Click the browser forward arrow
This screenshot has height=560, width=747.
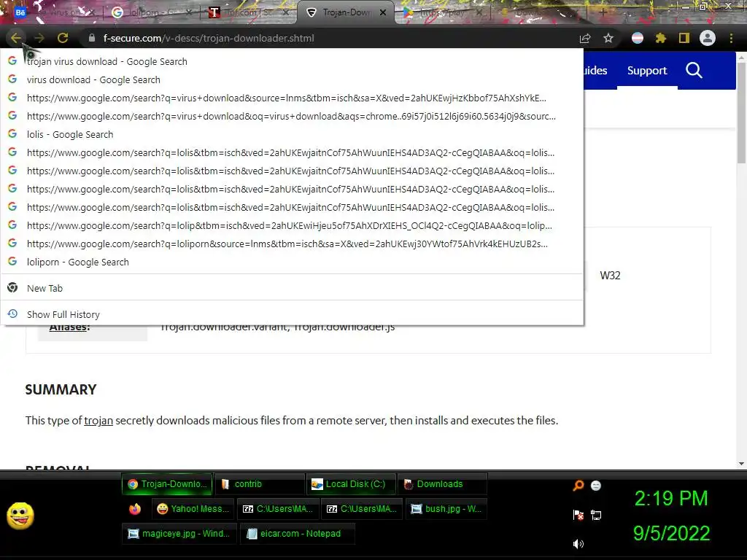point(39,38)
